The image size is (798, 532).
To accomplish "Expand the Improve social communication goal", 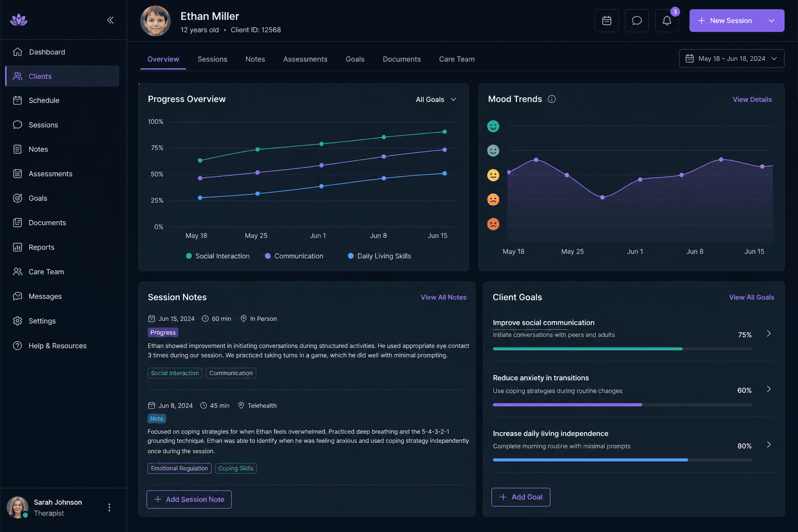I will point(769,334).
